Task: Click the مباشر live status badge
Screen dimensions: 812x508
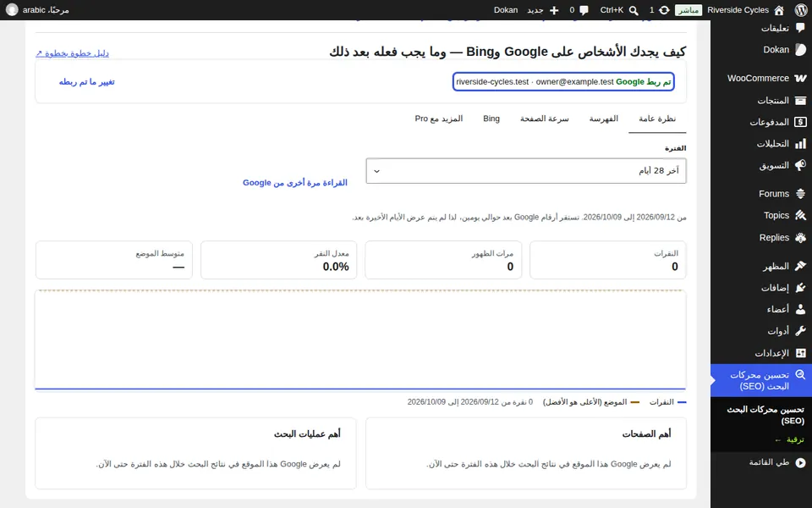Action: pyautogui.click(x=689, y=10)
